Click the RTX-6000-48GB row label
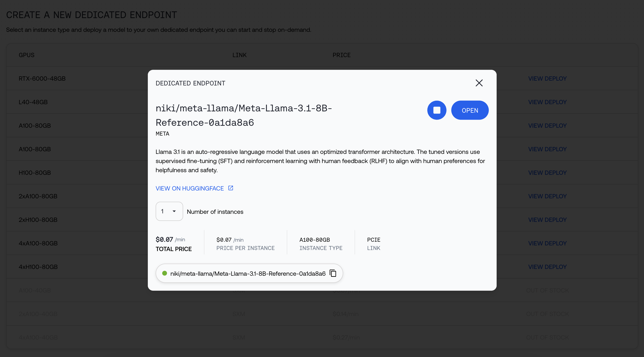Screen dimensions: 644x357 [x=42, y=78]
